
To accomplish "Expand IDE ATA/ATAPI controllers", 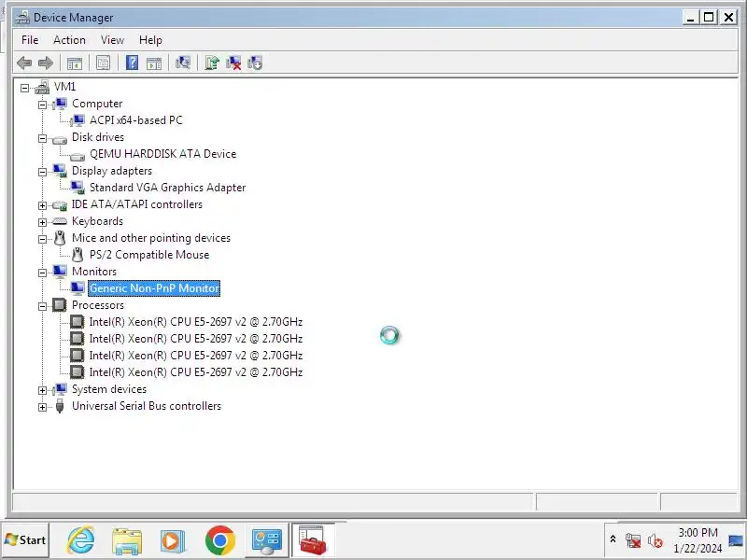I will click(x=42, y=205).
